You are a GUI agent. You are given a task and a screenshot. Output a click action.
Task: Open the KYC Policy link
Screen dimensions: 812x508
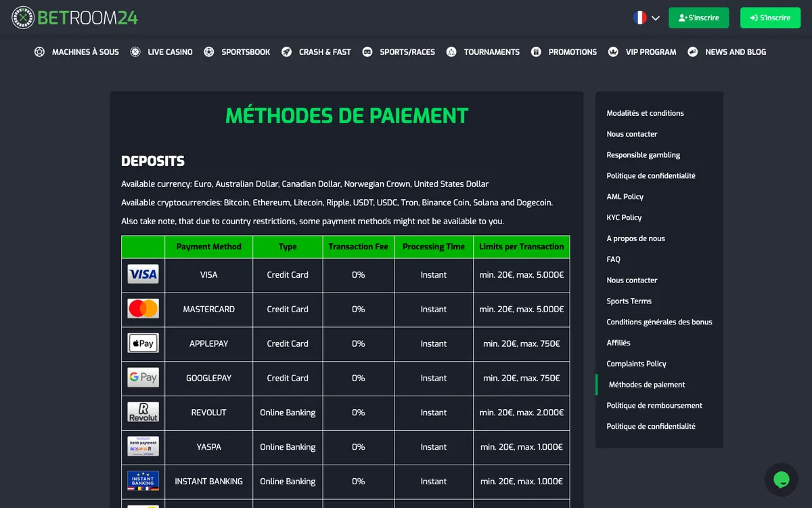pyautogui.click(x=624, y=217)
